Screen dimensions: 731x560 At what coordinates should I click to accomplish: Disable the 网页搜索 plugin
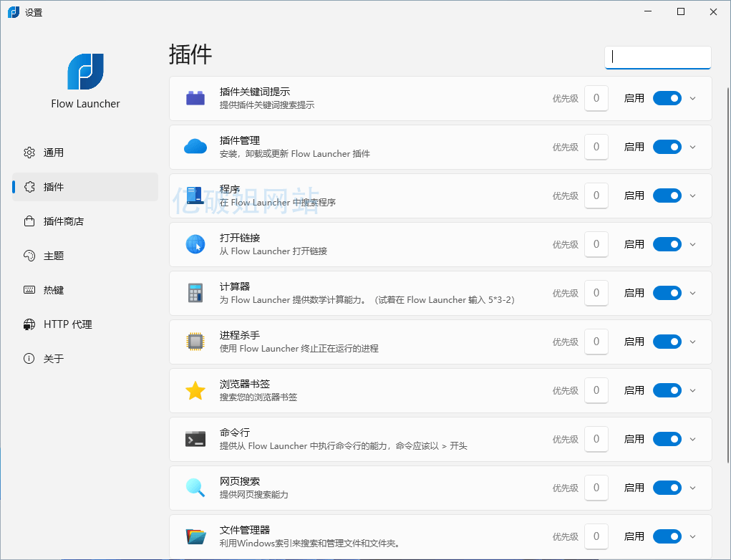click(667, 488)
